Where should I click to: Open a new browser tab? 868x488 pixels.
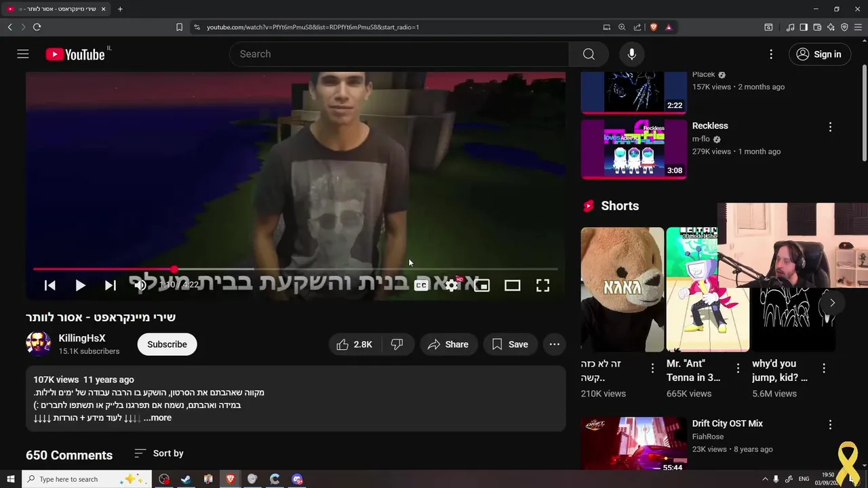[120, 9]
